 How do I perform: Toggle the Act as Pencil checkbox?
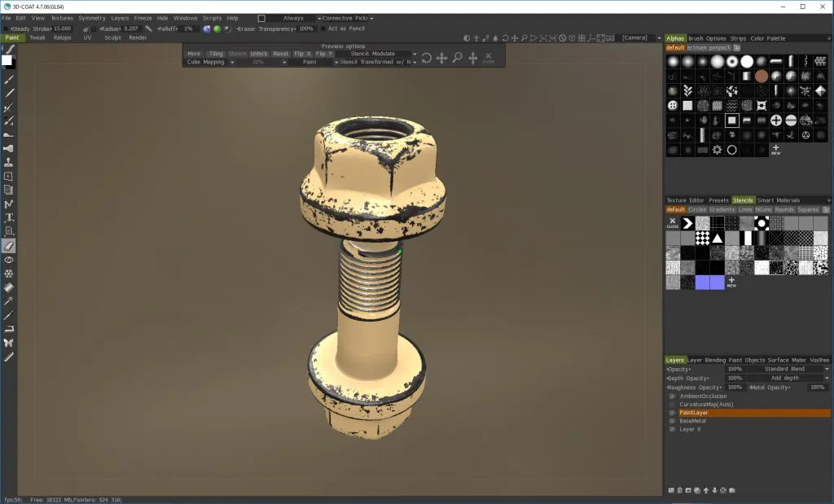coord(323,28)
